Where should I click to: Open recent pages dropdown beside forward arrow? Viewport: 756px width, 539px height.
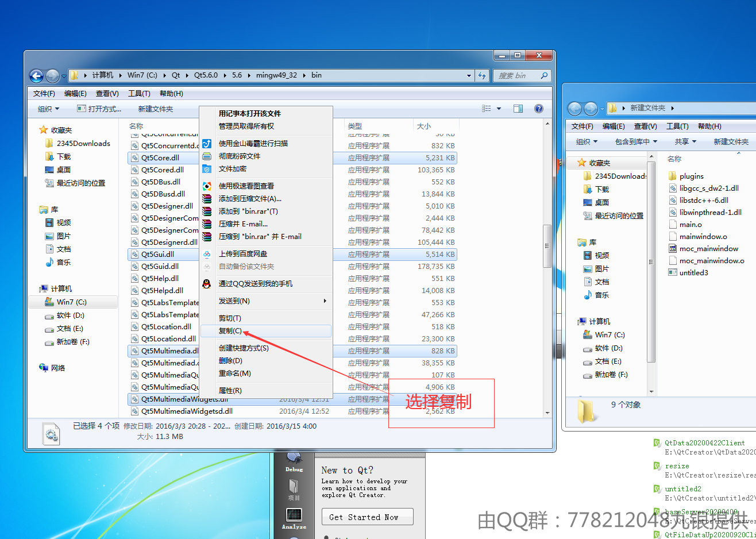[x=64, y=76]
